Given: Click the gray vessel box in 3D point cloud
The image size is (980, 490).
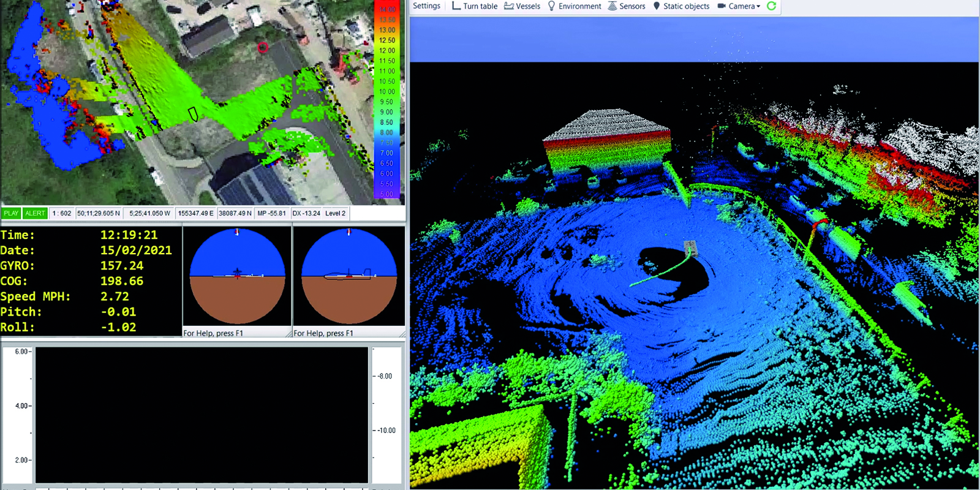Looking at the screenshot, I should coord(691,247).
